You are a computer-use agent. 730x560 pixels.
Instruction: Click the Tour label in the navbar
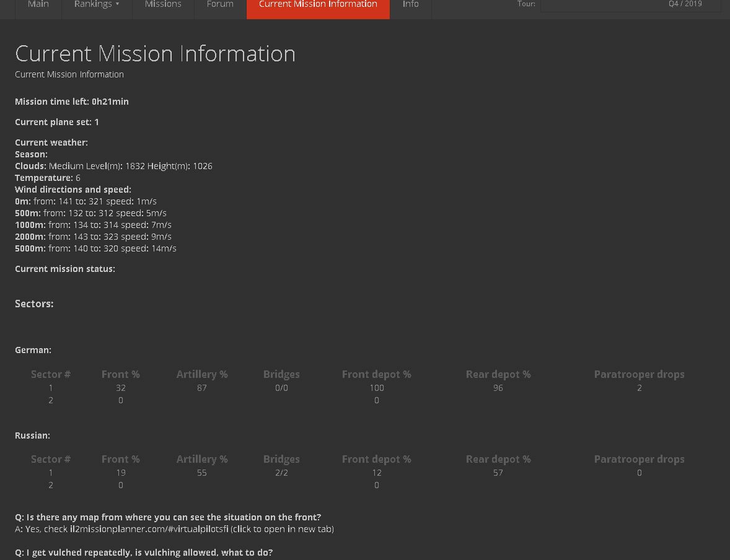(x=526, y=4)
